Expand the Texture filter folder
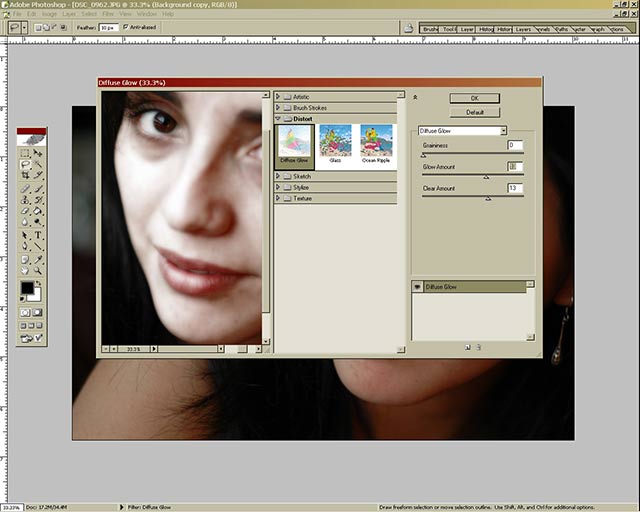The width and height of the screenshot is (640, 512). click(x=278, y=198)
